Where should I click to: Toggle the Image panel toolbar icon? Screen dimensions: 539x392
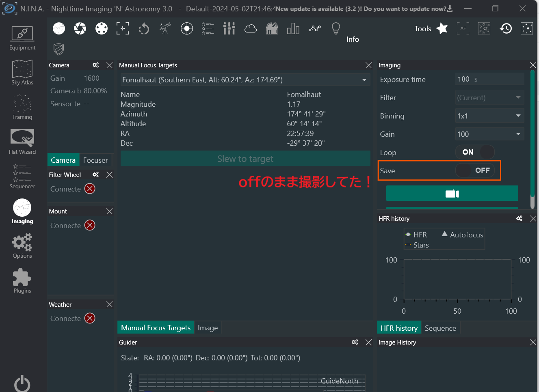coord(59,28)
